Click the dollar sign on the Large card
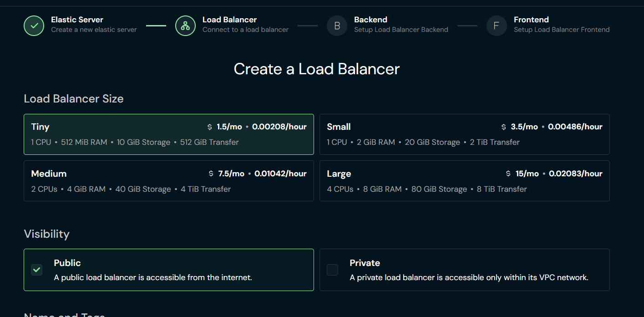The image size is (644, 317). click(x=508, y=174)
